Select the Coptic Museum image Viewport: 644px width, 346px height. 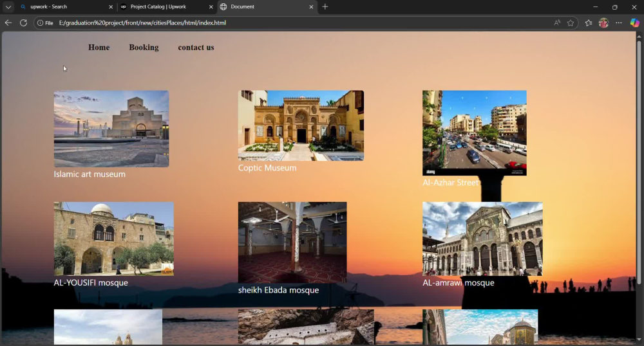[x=301, y=125]
